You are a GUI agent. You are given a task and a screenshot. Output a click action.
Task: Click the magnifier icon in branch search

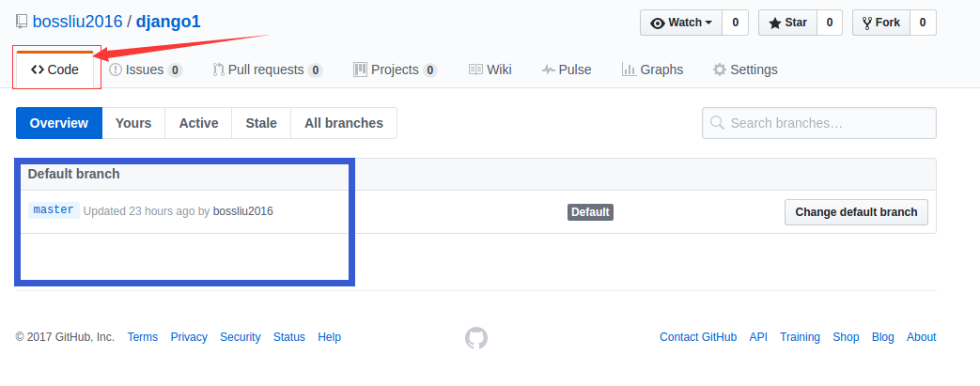717,123
